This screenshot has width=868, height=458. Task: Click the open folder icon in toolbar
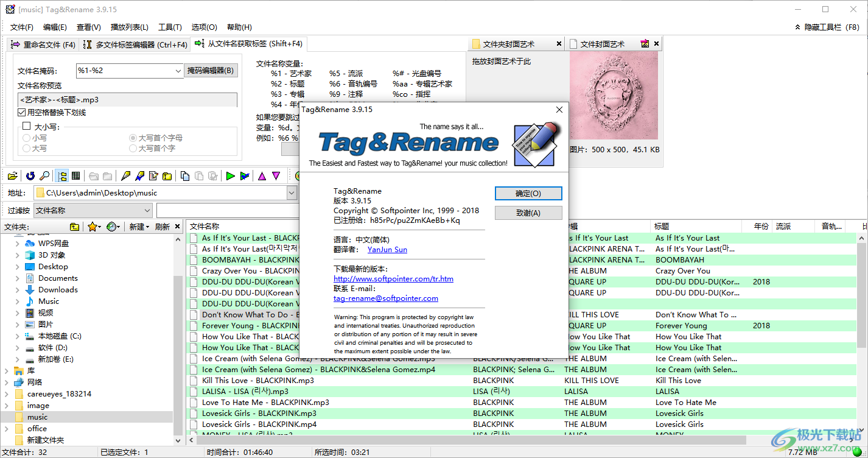pos(13,176)
